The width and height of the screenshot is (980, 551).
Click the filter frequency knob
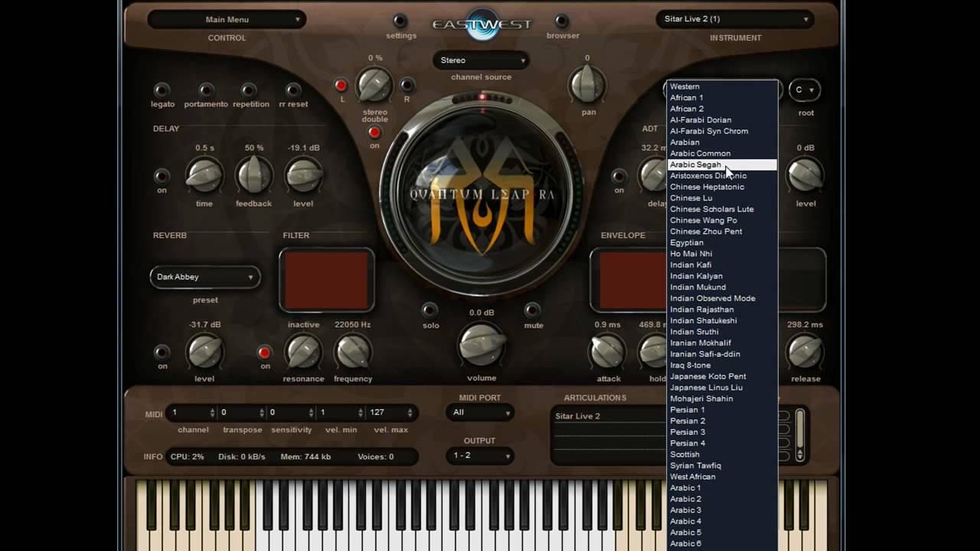[x=353, y=351]
